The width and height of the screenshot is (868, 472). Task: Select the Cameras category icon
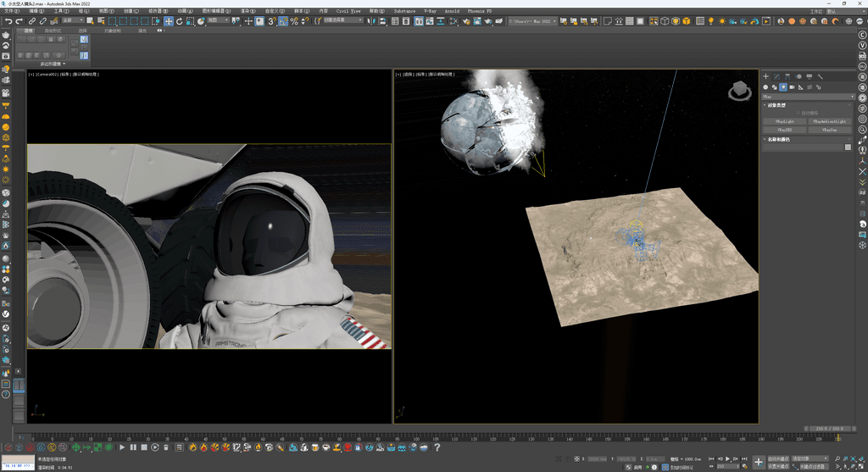pyautogui.click(x=792, y=87)
